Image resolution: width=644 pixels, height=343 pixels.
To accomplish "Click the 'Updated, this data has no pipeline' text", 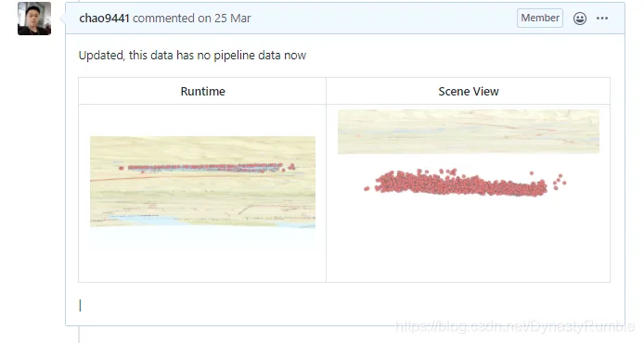I will pos(168,56).
